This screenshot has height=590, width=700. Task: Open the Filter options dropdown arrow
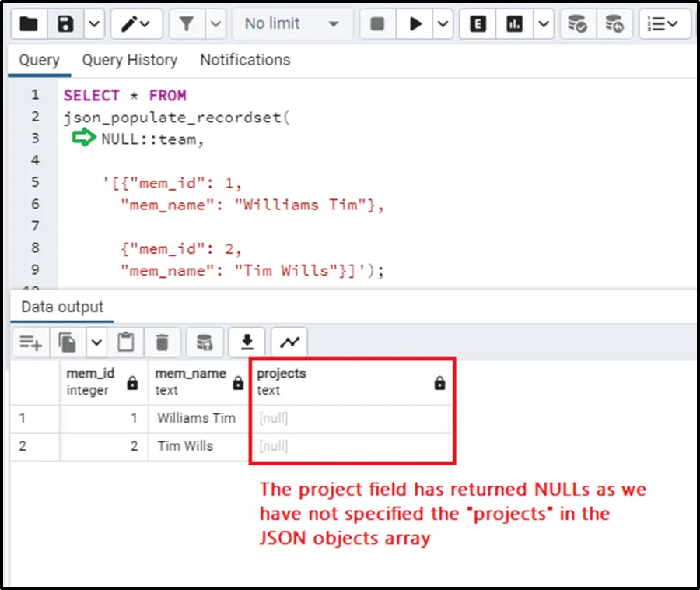click(x=215, y=24)
